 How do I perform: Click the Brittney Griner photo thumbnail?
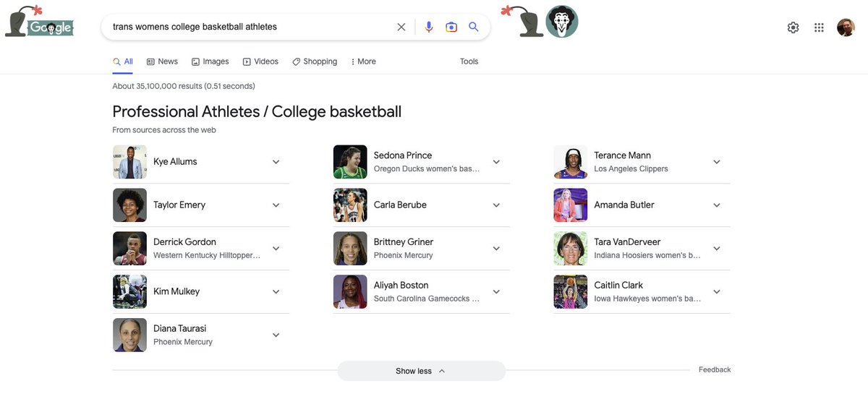coord(350,249)
